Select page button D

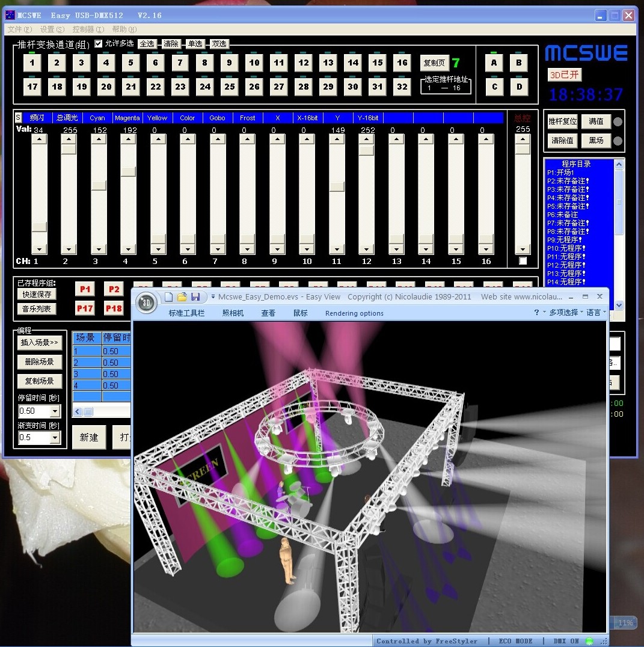(519, 87)
